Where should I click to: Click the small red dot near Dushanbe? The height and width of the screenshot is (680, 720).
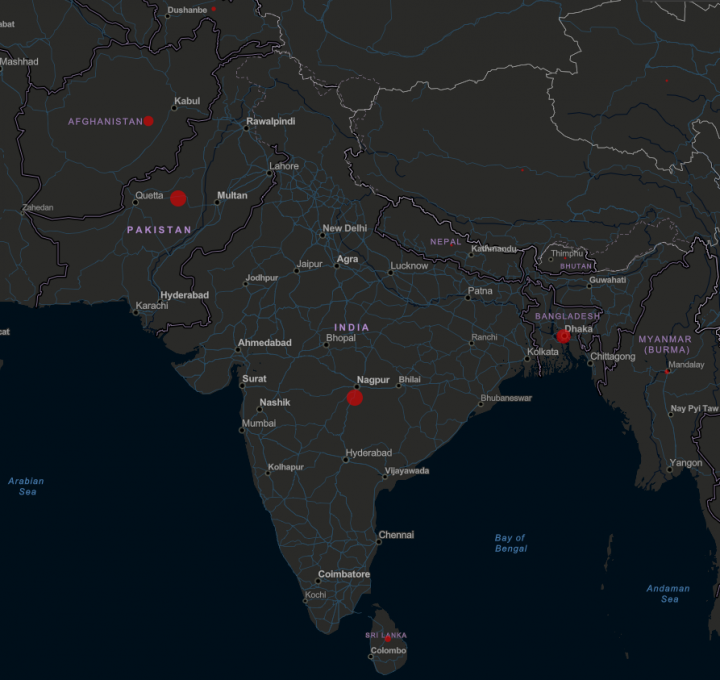[x=213, y=9]
